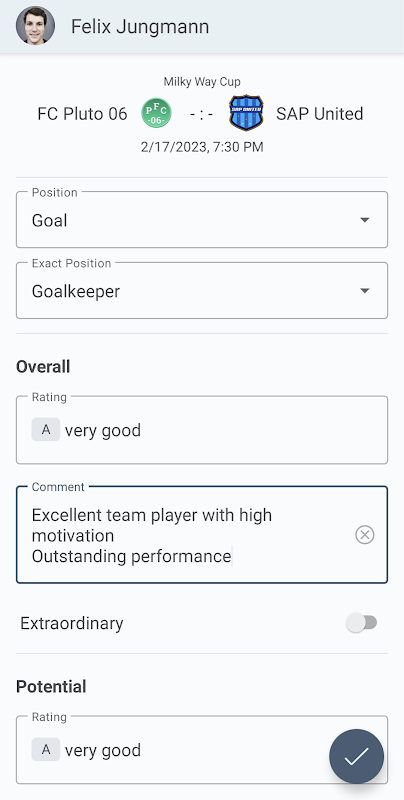This screenshot has height=800, width=404.
Task: Clear the Comment text with X icon
Action: (365, 535)
